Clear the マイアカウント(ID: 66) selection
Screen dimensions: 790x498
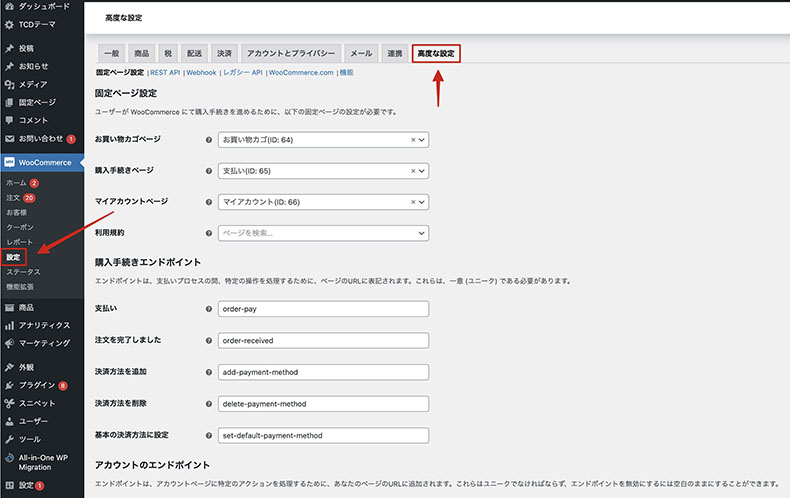(x=413, y=202)
